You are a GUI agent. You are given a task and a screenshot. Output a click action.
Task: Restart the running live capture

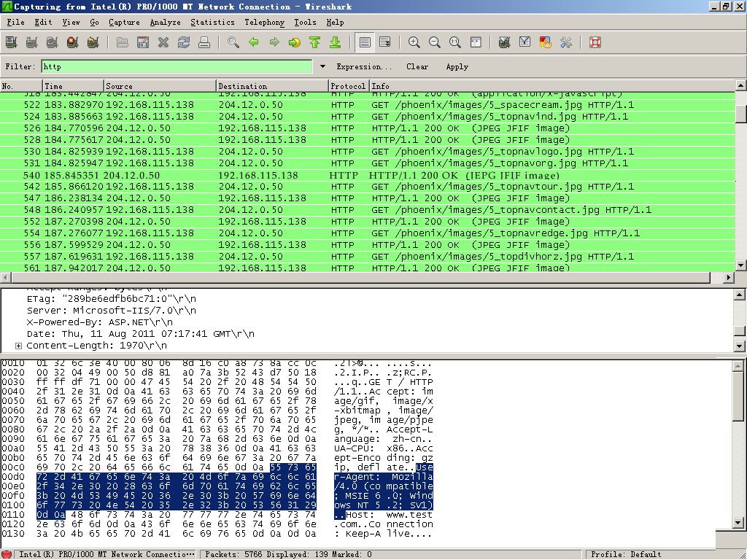point(93,42)
